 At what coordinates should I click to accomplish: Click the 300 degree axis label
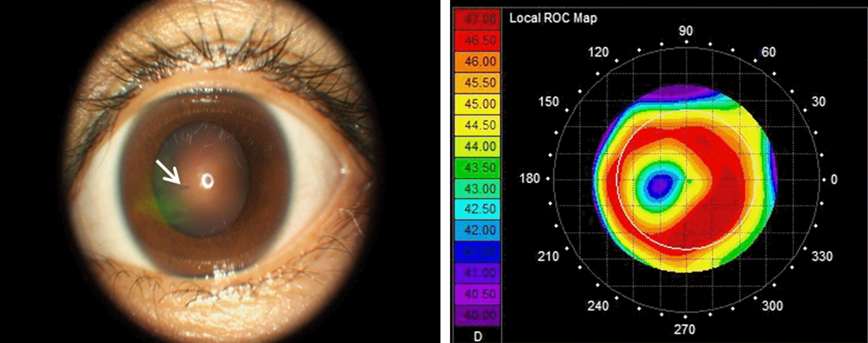(x=772, y=306)
